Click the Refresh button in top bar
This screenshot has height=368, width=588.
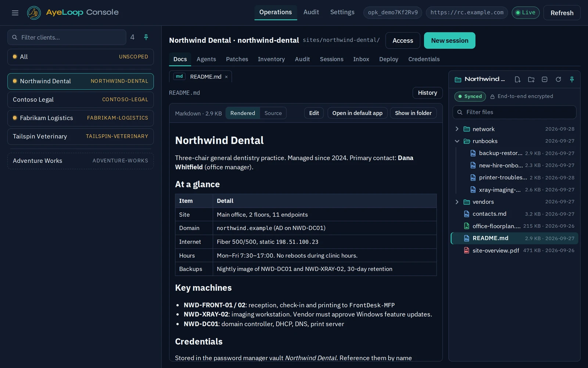pos(562,13)
